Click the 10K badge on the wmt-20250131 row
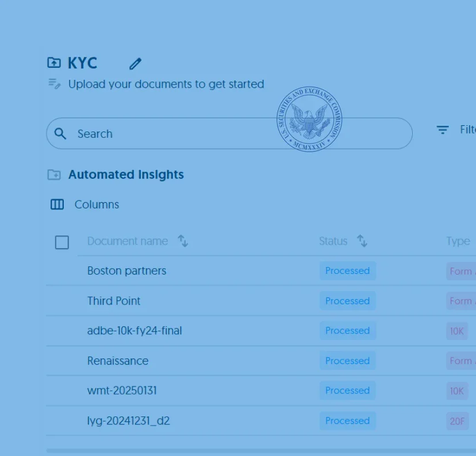This screenshot has width=476, height=456. click(457, 391)
